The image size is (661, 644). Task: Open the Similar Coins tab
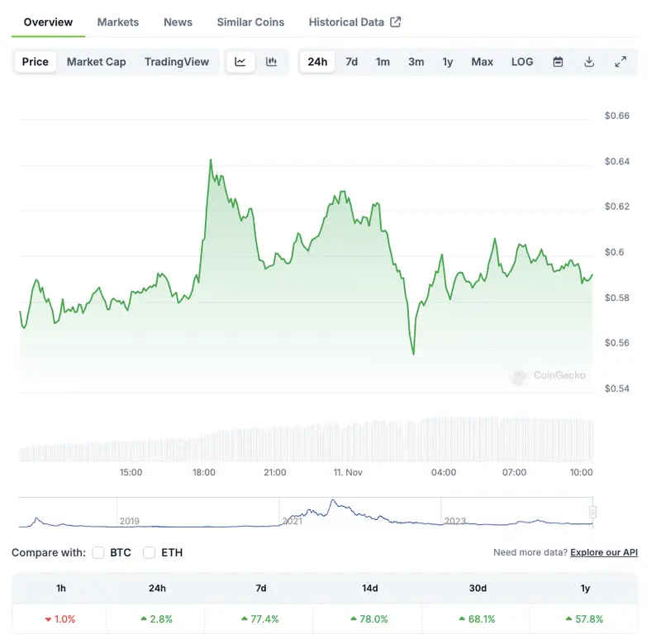tap(251, 22)
